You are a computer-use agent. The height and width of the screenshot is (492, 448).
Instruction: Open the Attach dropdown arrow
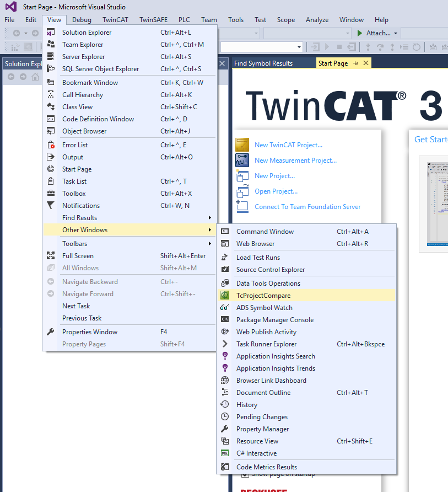pyautogui.click(x=396, y=33)
